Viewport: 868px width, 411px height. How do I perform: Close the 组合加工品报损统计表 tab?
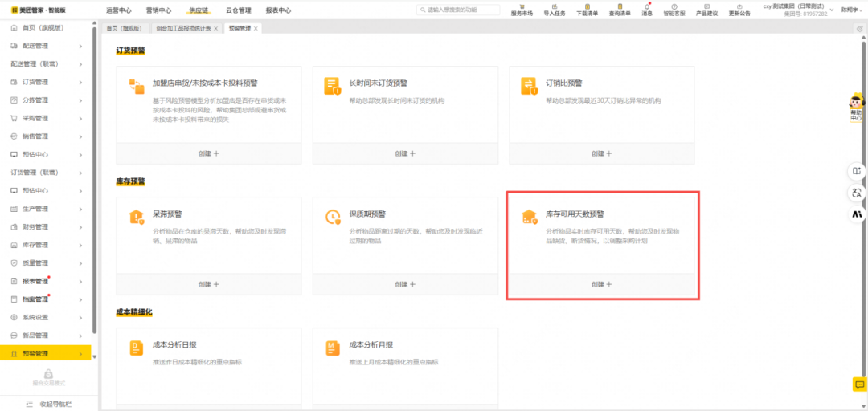pyautogui.click(x=215, y=28)
